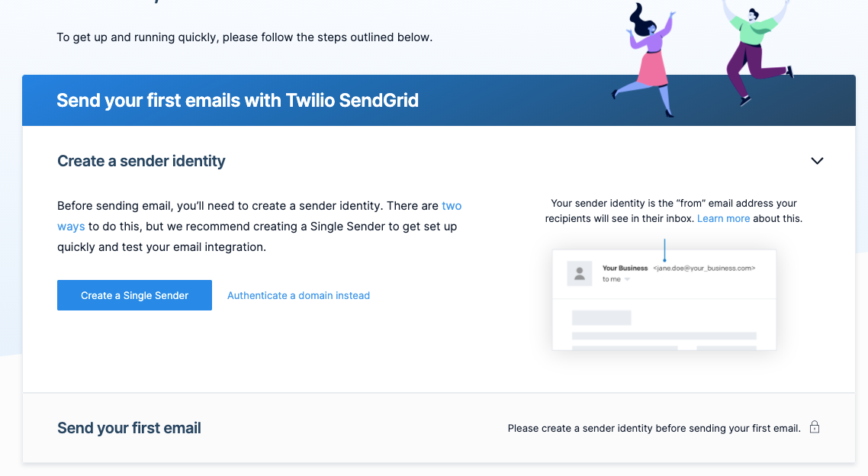Follow the Learn more link
868x476 pixels.
point(724,219)
